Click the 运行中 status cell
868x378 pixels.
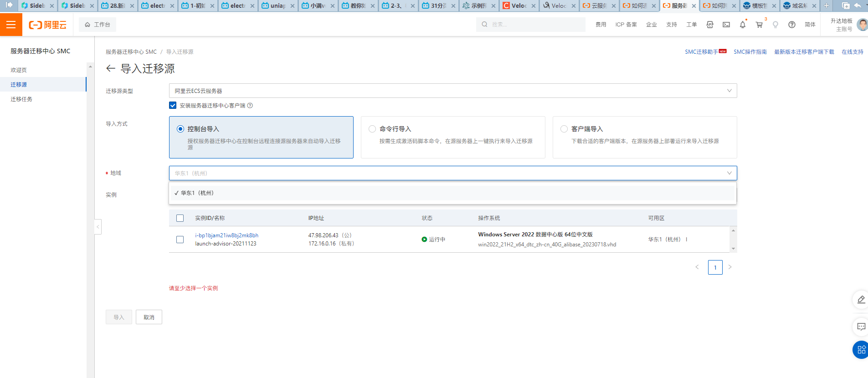click(433, 240)
